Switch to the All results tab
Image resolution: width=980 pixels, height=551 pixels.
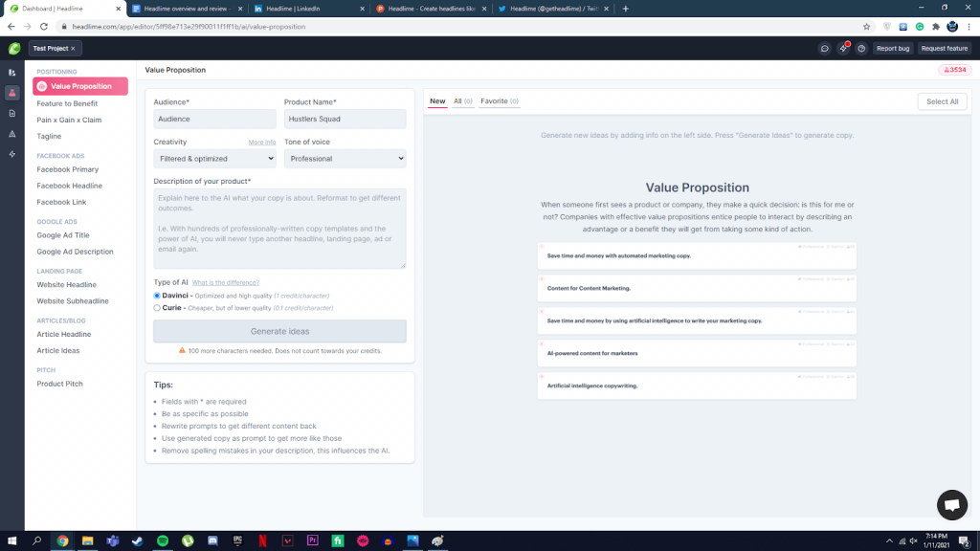[x=463, y=101]
